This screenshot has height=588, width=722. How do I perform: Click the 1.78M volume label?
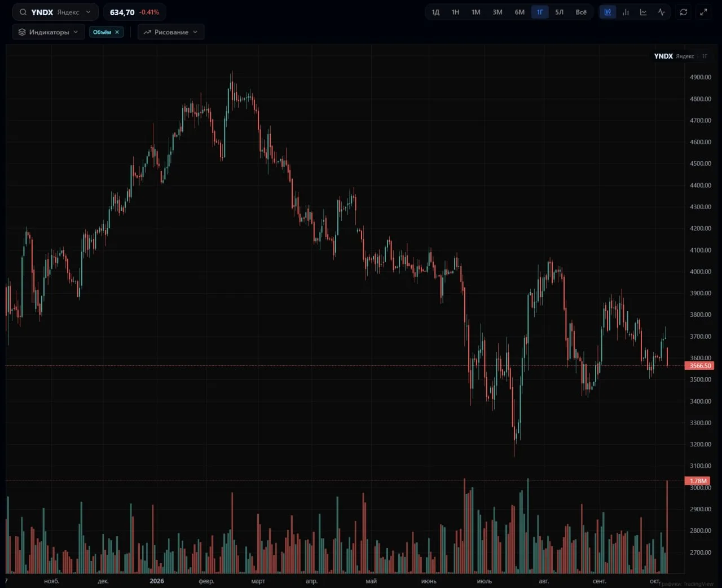[x=697, y=481]
